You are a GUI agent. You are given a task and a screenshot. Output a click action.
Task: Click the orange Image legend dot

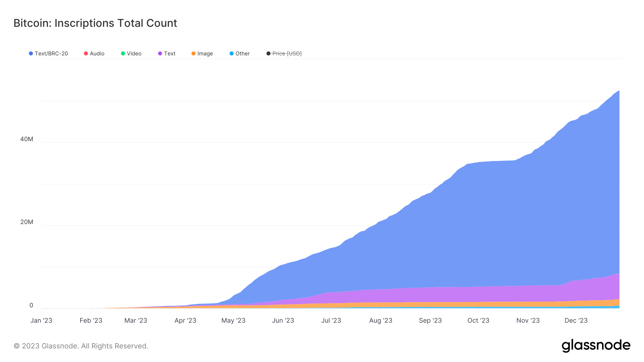pos(194,54)
